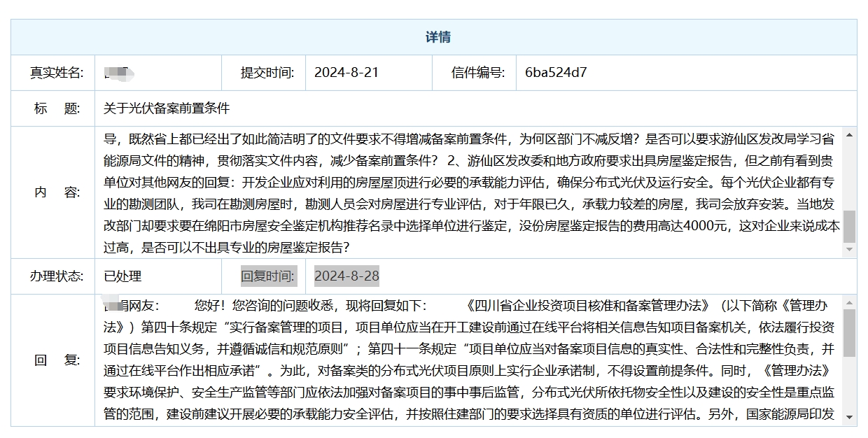
Task: Click the reply box scroll-down arrow
Action: tap(850, 418)
